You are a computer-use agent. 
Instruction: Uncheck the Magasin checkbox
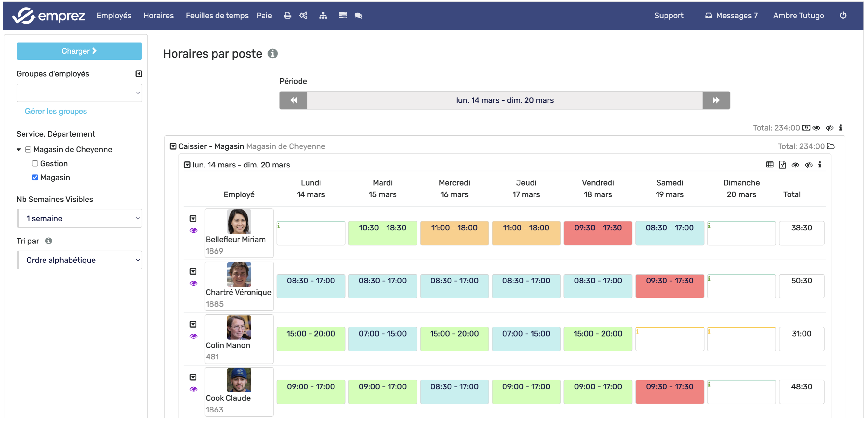[35, 178]
